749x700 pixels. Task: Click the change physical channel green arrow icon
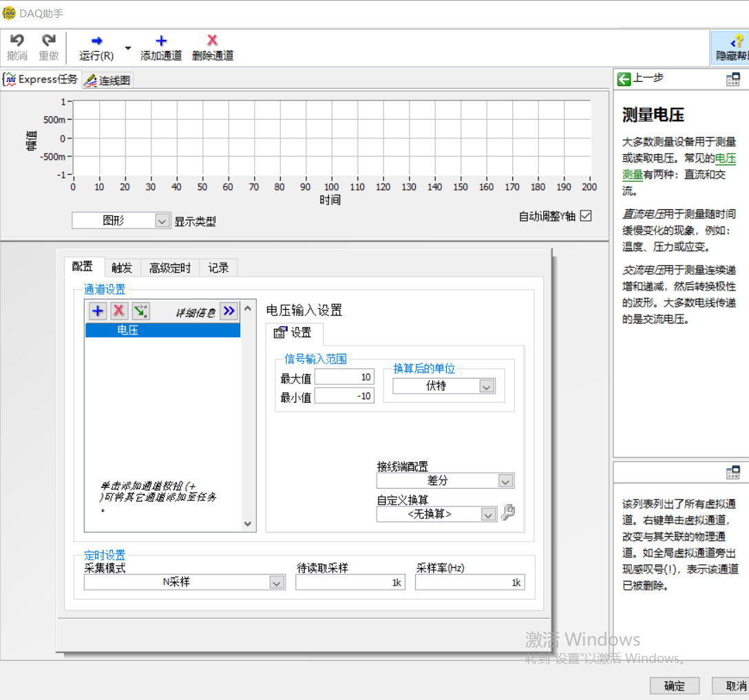(140, 311)
